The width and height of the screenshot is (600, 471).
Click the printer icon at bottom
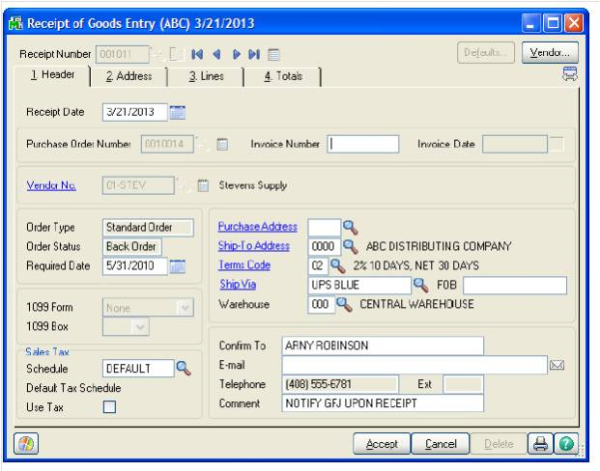540,443
